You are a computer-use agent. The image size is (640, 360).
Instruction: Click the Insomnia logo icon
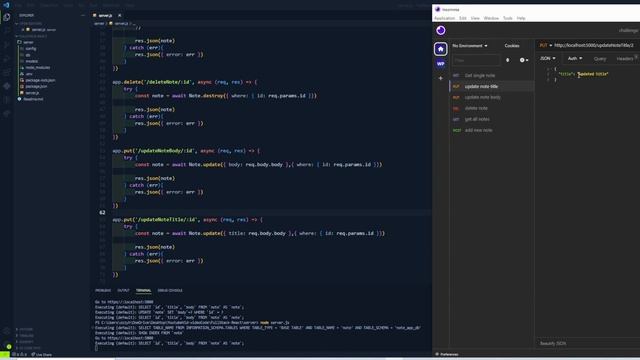tap(440, 30)
